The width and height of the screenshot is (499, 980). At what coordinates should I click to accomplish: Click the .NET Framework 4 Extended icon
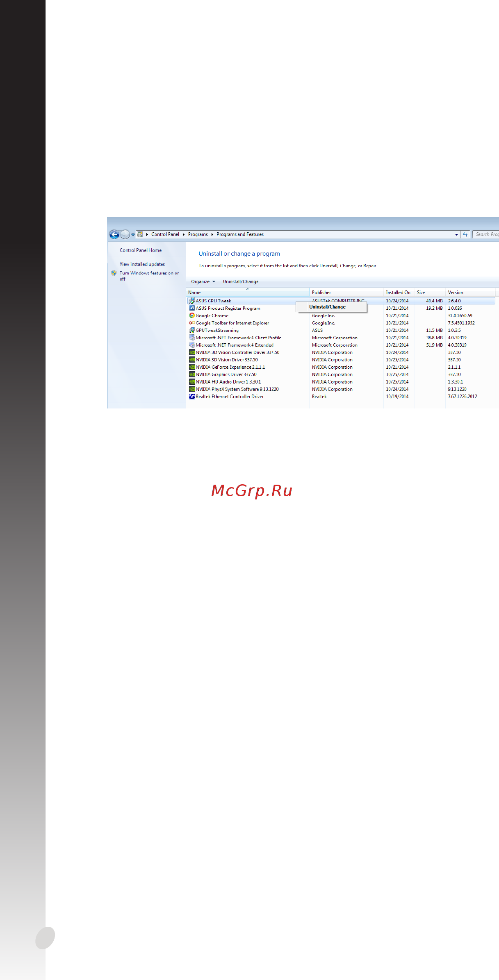click(x=192, y=345)
